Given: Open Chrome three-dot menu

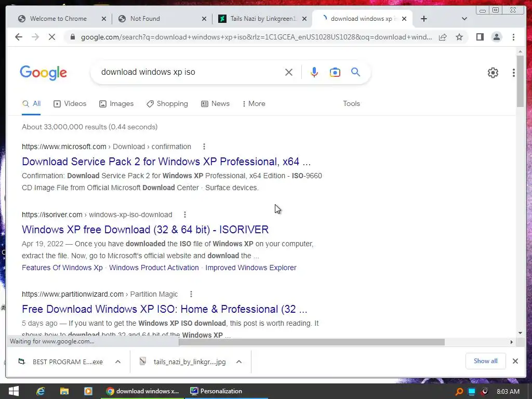Looking at the screenshot, I should (x=513, y=37).
